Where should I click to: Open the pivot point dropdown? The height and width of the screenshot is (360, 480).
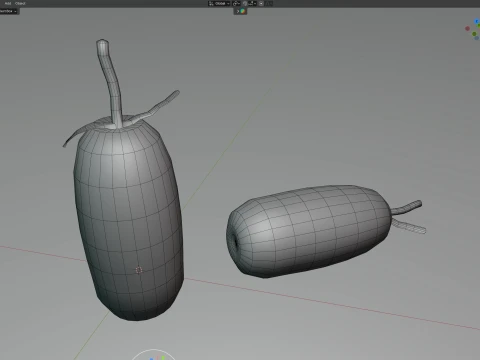[x=236, y=3]
